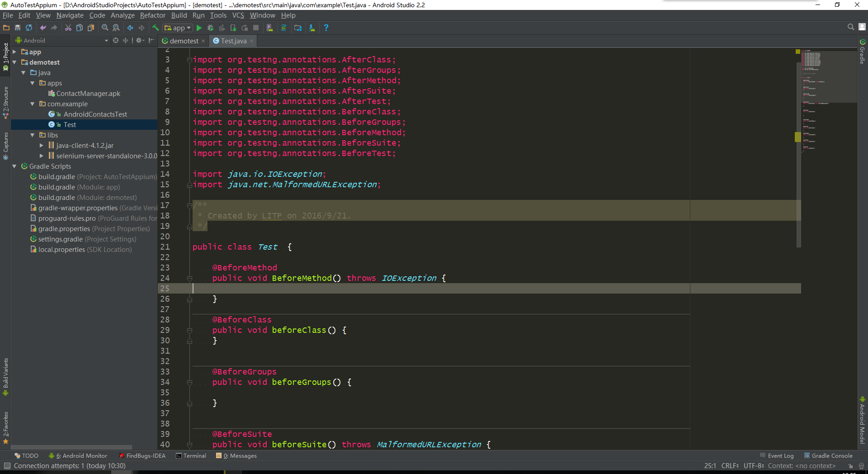868x474 pixels.
Task: Copy selection using the copy icon
Action: coord(80,28)
